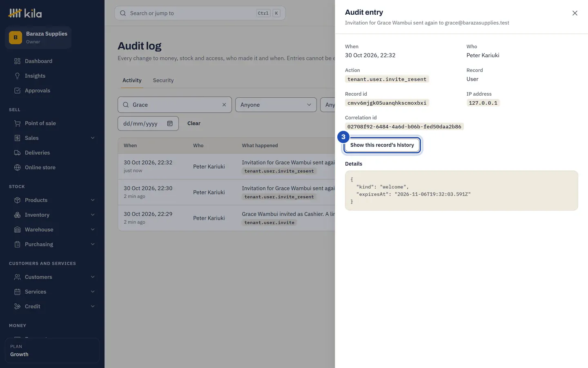The image size is (588, 368).
Task: Open the 22:30 invite resent audit row
Action: click(x=227, y=192)
